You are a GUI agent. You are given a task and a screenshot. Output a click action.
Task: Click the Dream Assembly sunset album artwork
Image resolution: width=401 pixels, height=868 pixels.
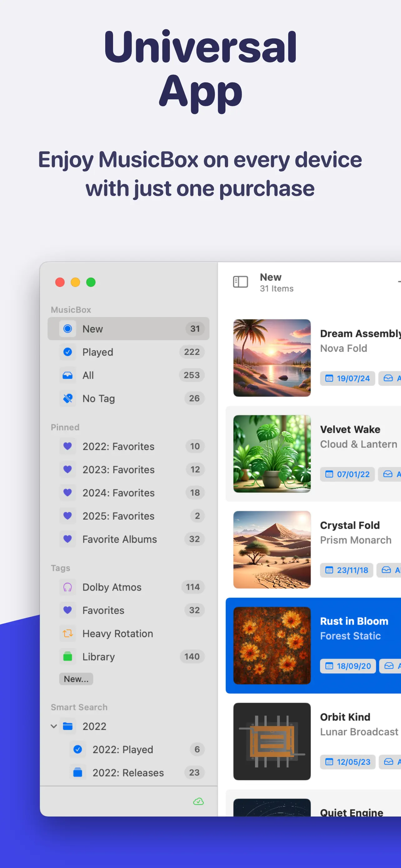(x=272, y=358)
